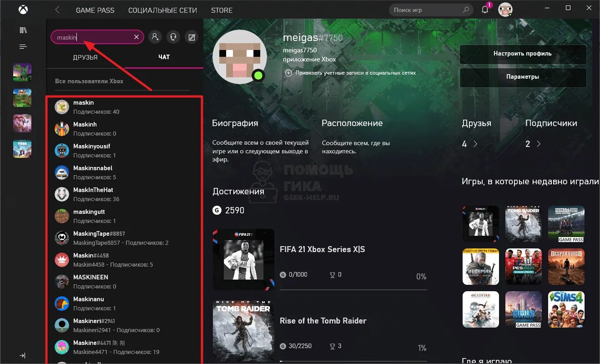Open the СОЦИАЛЬНЫЕ СЕТИ tab

(x=163, y=10)
